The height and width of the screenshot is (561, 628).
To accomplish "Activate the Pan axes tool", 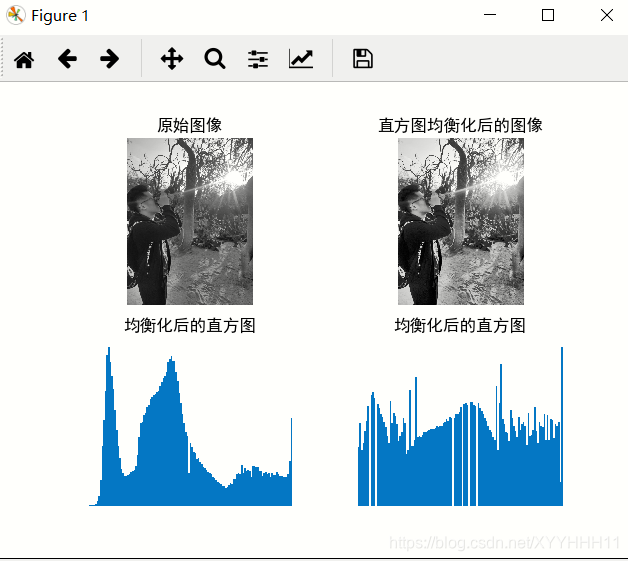I will [x=172, y=59].
